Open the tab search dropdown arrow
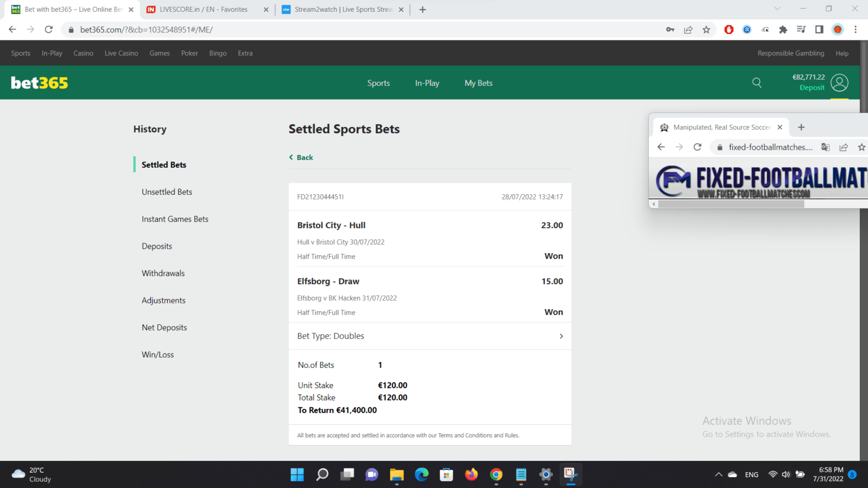Image resolution: width=868 pixels, height=488 pixels. [x=777, y=9]
